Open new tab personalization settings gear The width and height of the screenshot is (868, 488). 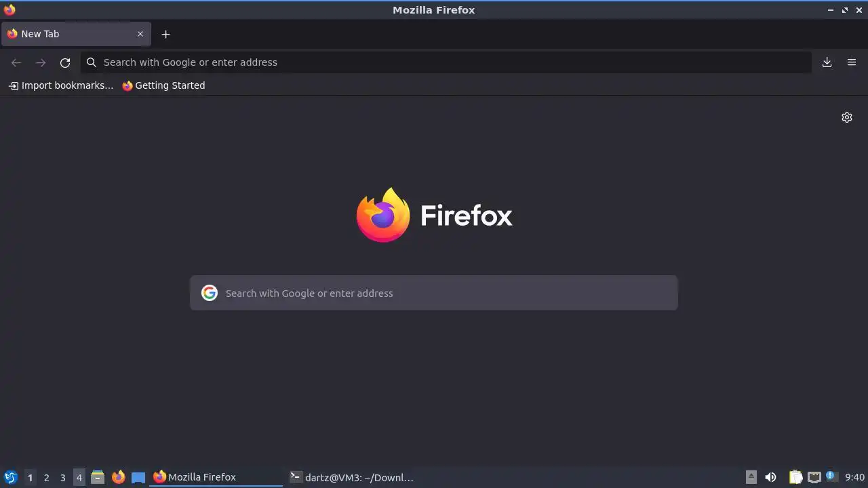click(847, 117)
